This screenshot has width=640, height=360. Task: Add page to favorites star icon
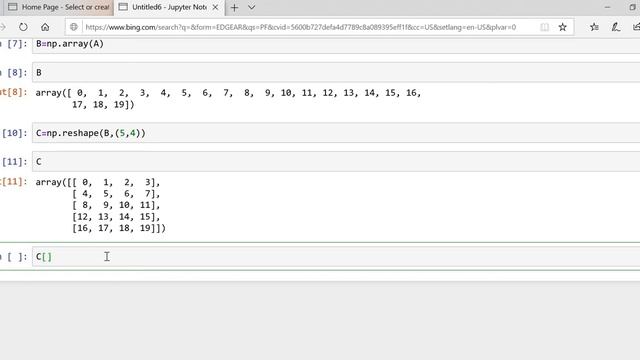click(x=562, y=27)
